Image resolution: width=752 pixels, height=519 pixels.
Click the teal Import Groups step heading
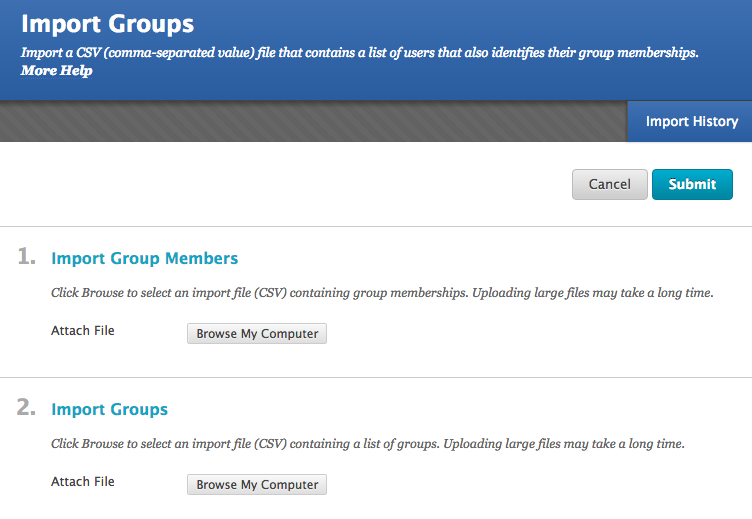click(109, 409)
